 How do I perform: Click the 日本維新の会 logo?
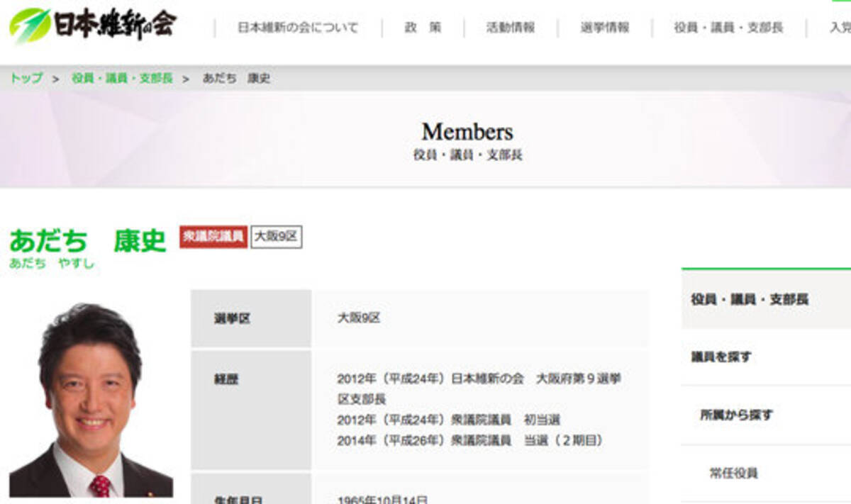point(92,26)
